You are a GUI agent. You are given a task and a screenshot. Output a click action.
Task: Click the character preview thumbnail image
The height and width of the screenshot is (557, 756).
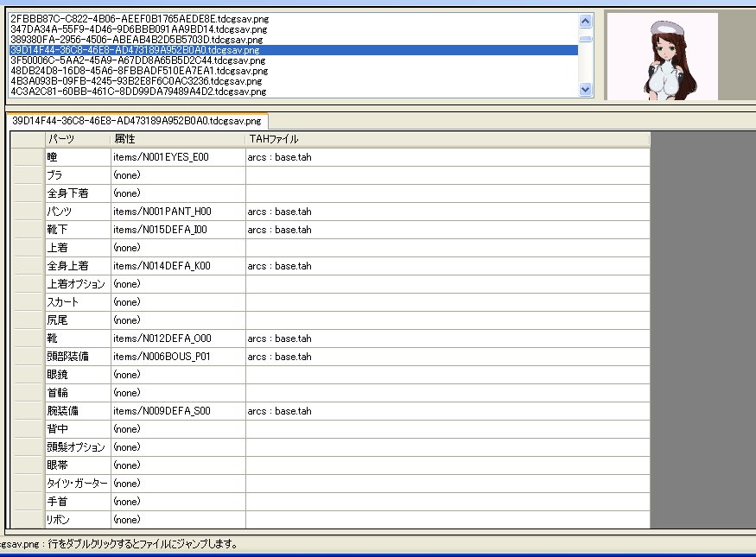pos(663,56)
